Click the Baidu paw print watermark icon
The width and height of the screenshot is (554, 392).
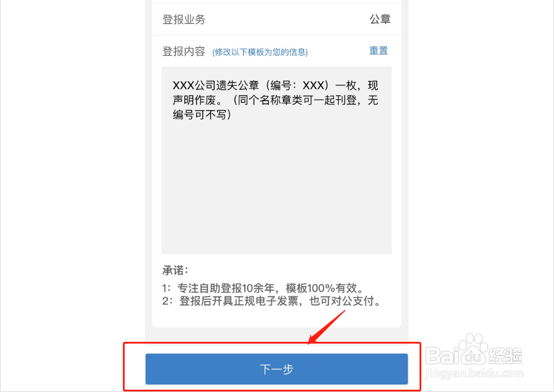(x=473, y=349)
